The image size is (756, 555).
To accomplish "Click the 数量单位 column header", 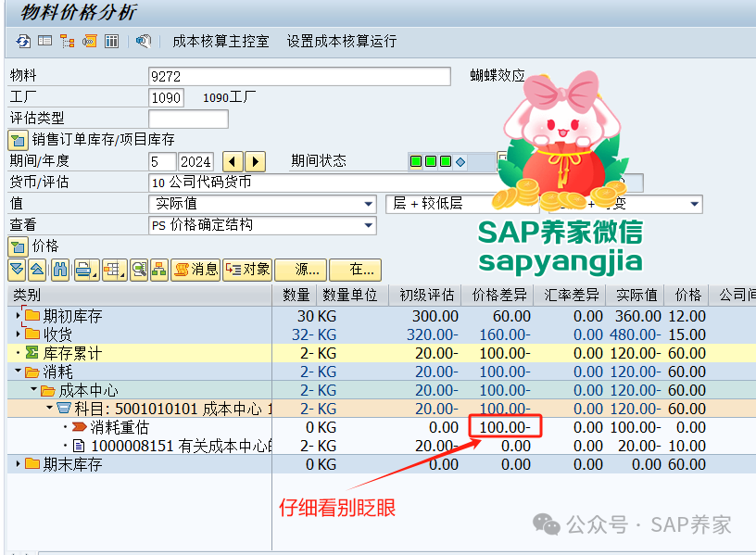I will coord(352,295).
